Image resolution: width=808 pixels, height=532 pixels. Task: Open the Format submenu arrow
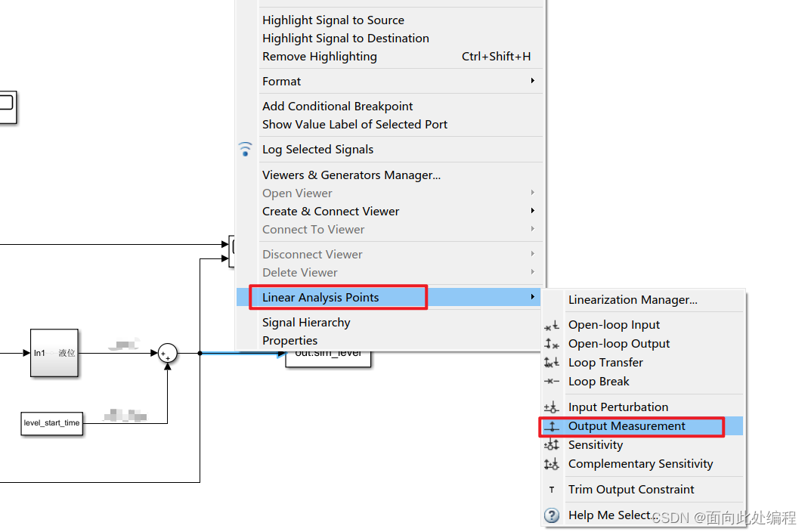(x=533, y=81)
